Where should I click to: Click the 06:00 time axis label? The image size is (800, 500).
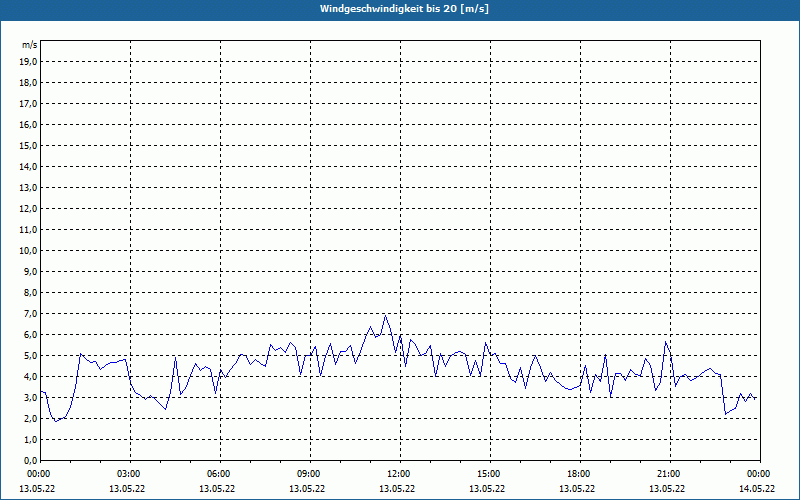point(220,474)
